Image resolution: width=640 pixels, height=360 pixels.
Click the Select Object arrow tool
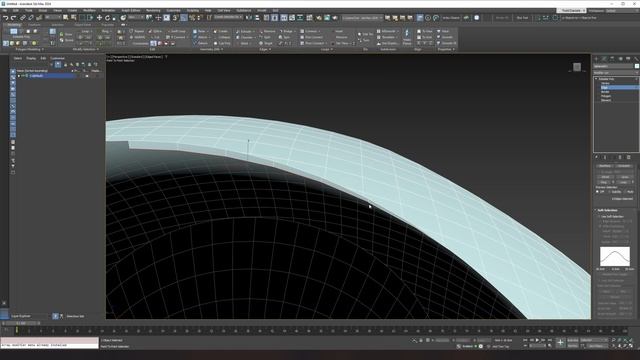click(66, 18)
